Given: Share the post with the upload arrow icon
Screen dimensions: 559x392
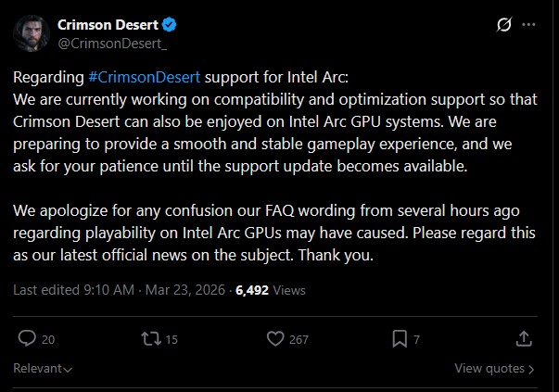Looking at the screenshot, I should pos(523,339).
